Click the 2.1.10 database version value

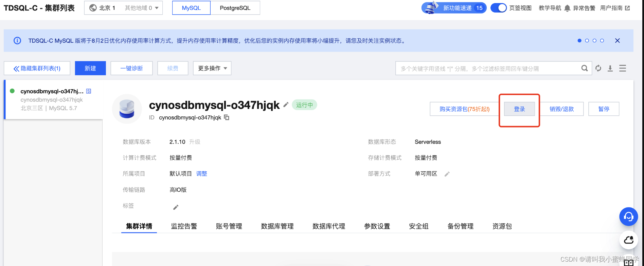click(x=177, y=142)
